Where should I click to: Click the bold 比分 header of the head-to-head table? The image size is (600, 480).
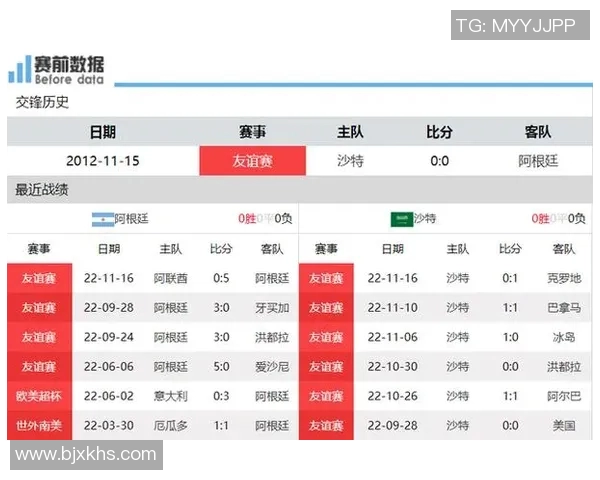coord(439,132)
